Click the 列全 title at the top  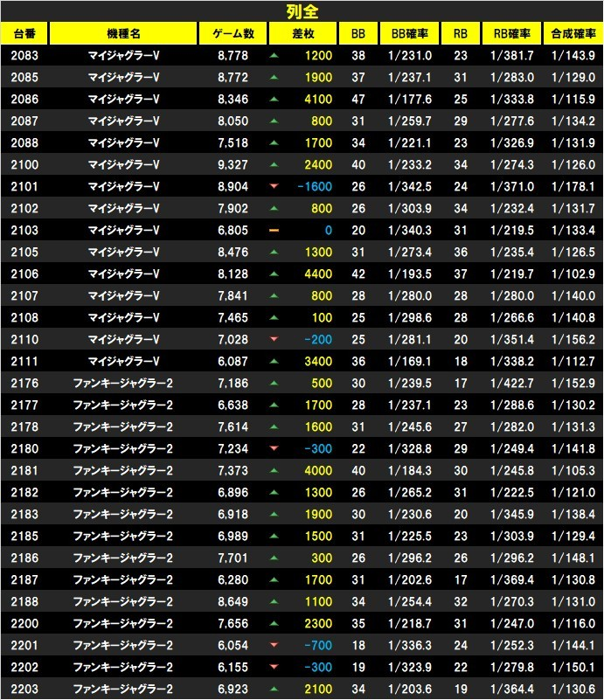click(302, 11)
